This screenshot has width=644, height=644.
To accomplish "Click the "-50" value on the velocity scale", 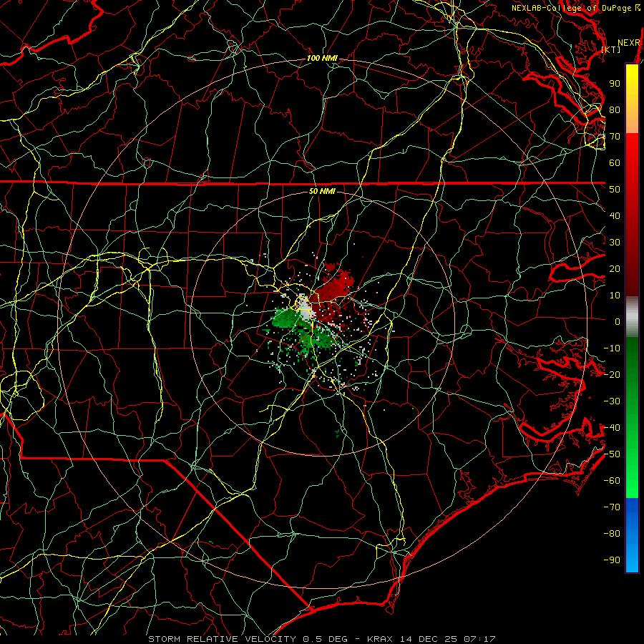I will pos(612,454).
